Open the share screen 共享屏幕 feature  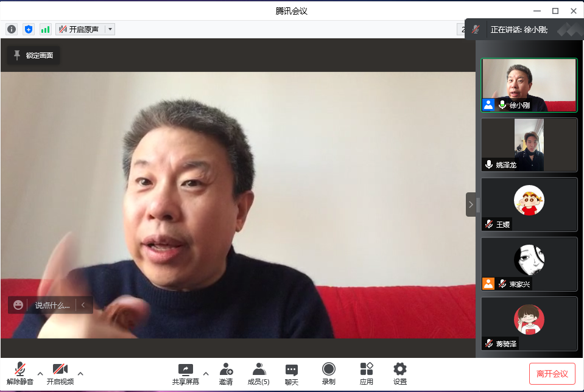tap(185, 373)
